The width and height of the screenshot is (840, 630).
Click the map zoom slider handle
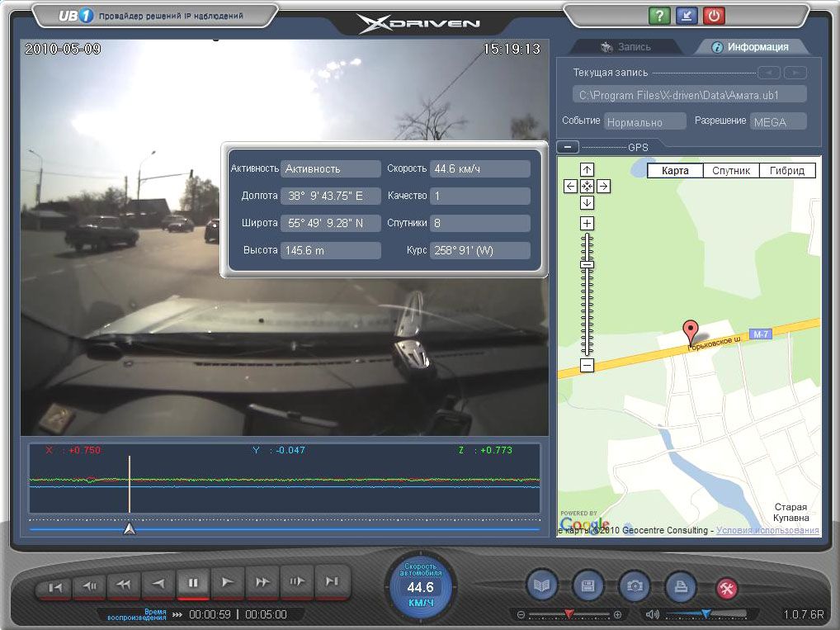[588, 265]
